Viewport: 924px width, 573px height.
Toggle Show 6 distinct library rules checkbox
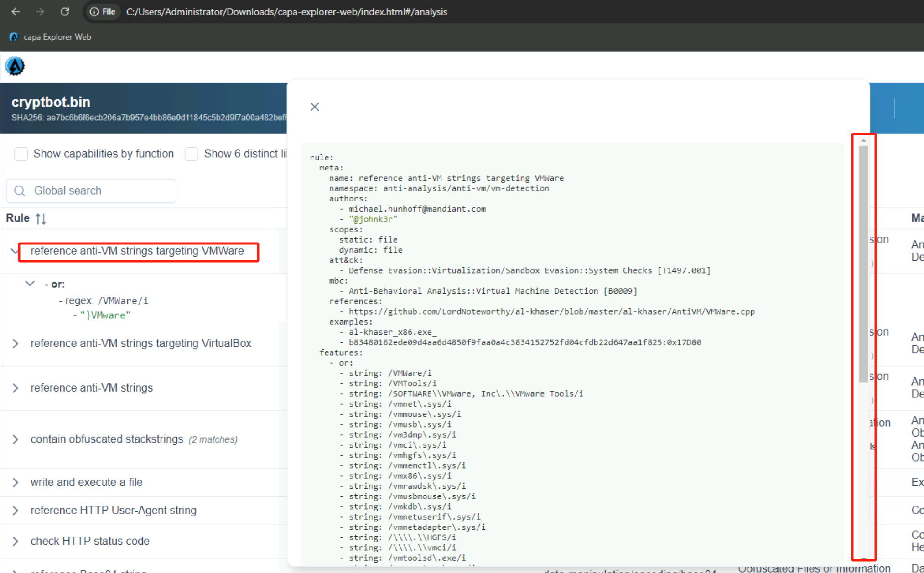click(192, 154)
